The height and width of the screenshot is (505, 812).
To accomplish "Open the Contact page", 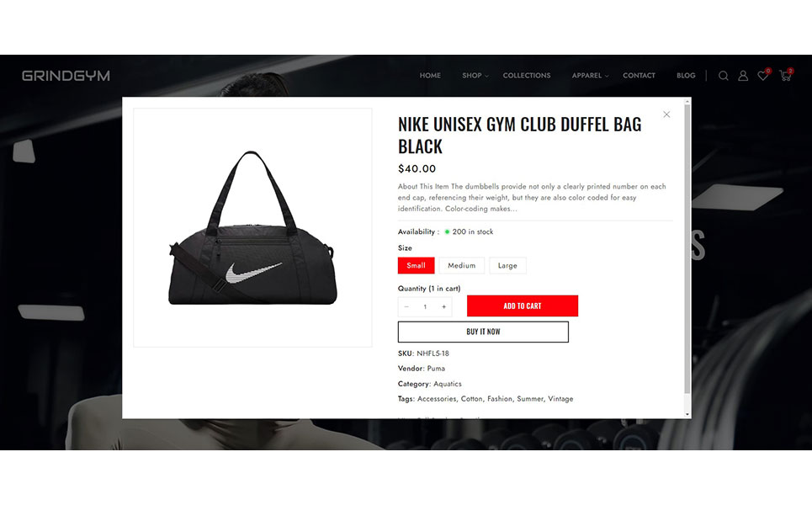I will (x=639, y=76).
